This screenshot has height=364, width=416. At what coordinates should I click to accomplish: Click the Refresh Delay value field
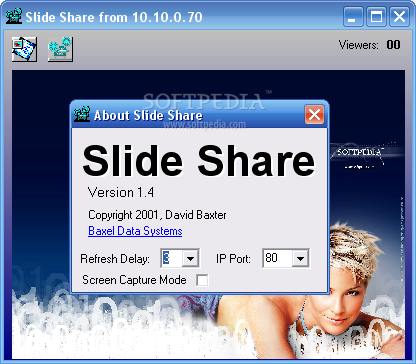[172, 258]
